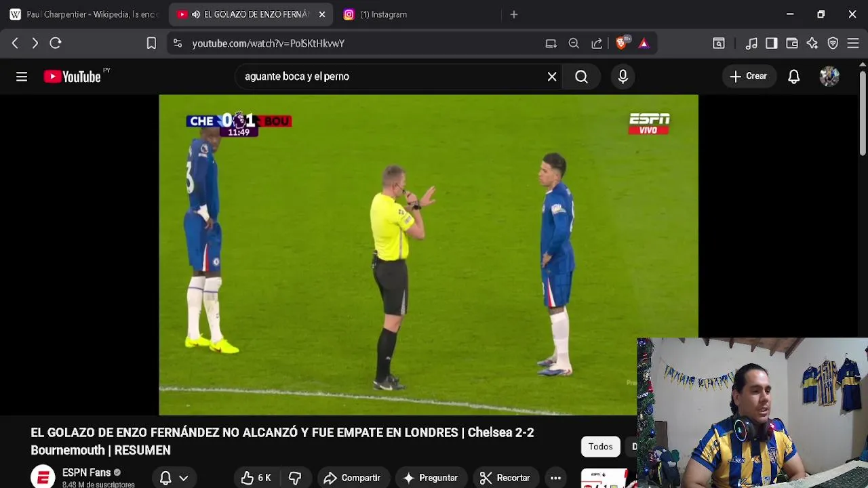This screenshot has height=488, width=868.
Task: Bookmark this page
Action: (x=151, y=43)
